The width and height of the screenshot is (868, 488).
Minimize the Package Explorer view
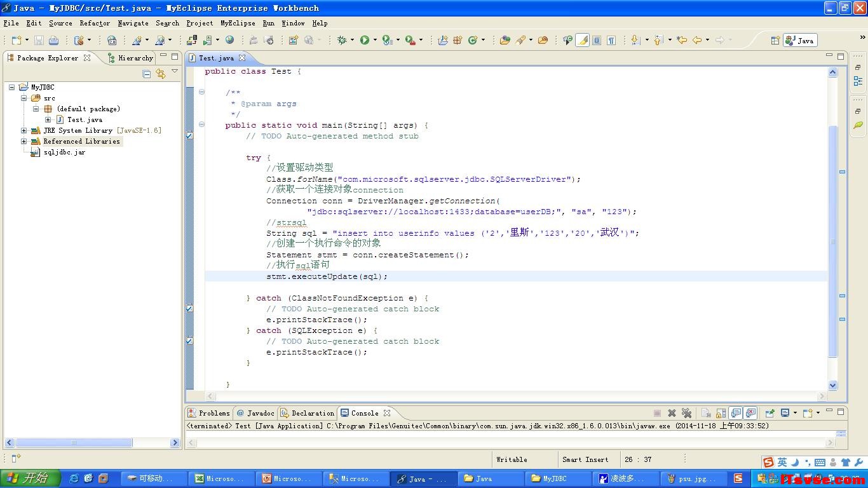(x=163, y=57)
